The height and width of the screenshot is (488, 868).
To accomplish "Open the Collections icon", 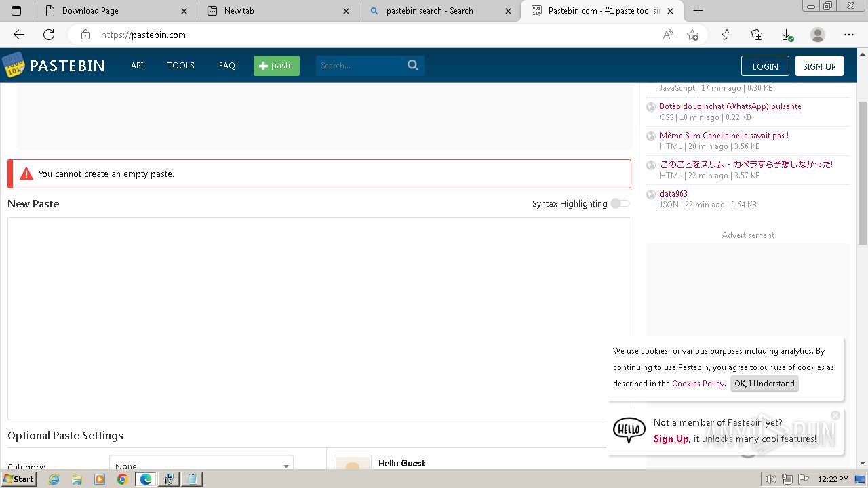I will 757,35.
